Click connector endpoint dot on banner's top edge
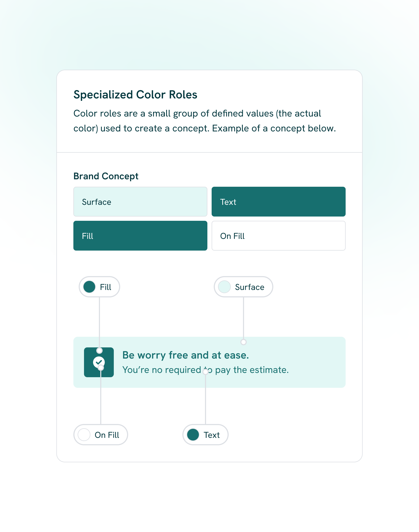Screen dimensions: 419x532 coord(243,342)
